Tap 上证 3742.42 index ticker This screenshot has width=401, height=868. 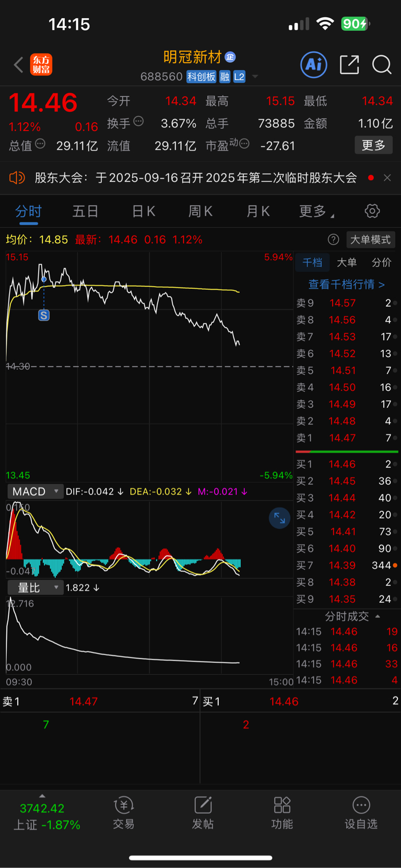coord(46,817)
